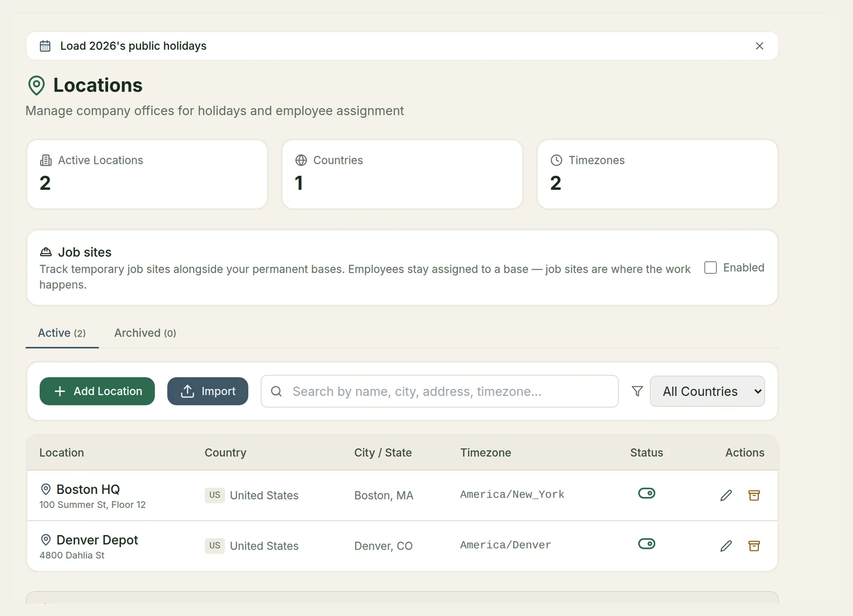Click the building icon in Active Locations card
The height and width of the screenshot is (616, 853).
click(x=46, y=160)
